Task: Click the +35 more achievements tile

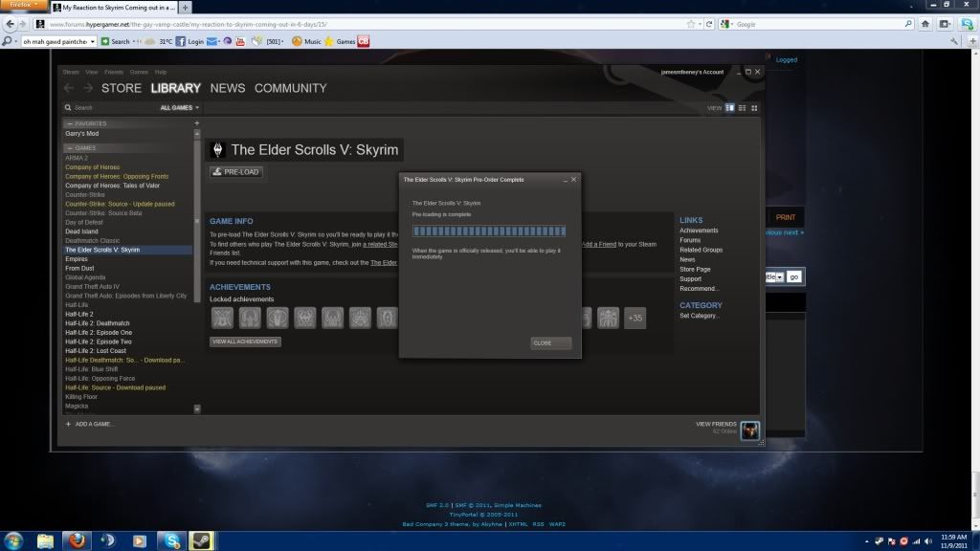Action: 635,318
